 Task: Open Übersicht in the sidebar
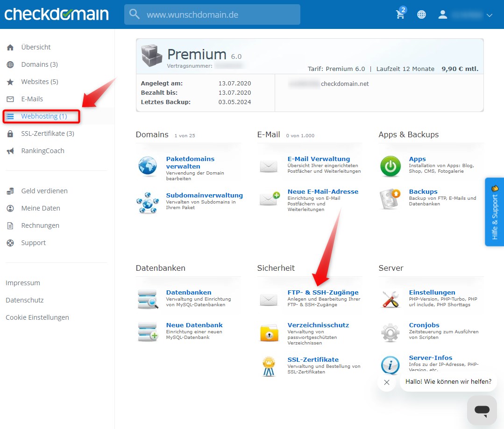pos(35,47)
